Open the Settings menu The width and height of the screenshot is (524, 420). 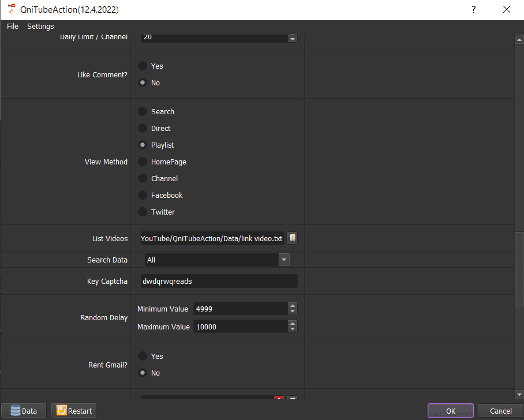coord(40,26)
